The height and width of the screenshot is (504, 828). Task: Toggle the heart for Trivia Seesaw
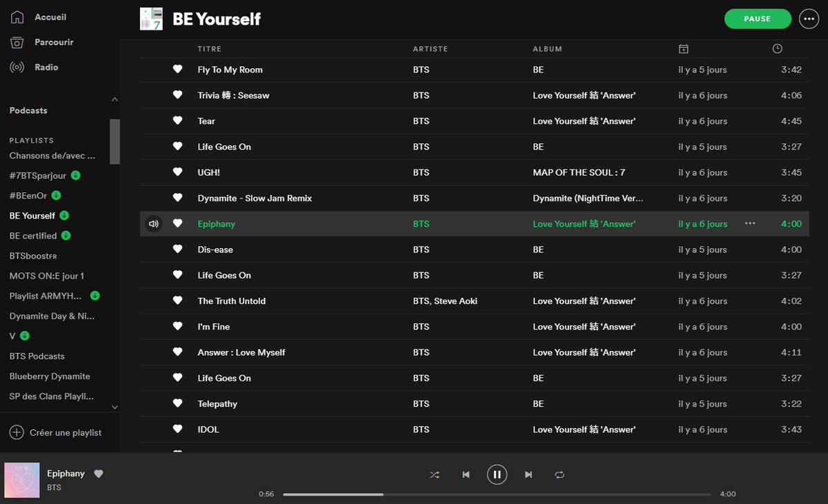tap(177, 95)
